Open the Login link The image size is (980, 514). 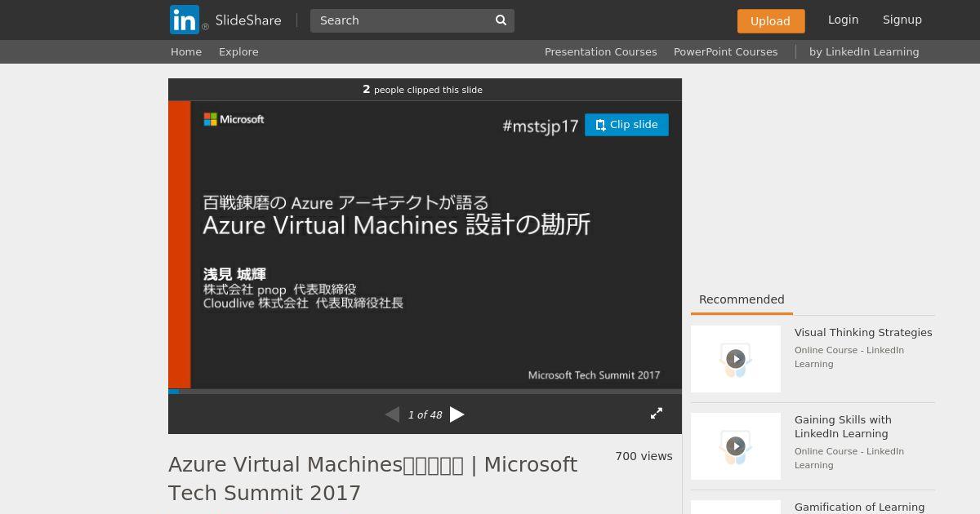pyautogui.click(x=843, y=20)
